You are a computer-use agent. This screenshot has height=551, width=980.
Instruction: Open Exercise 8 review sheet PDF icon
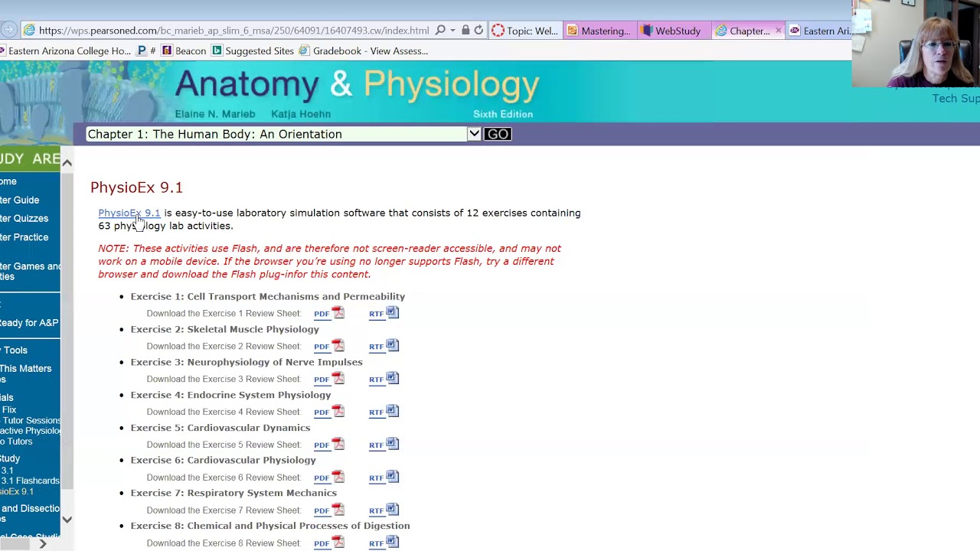[x=338, y=543]
